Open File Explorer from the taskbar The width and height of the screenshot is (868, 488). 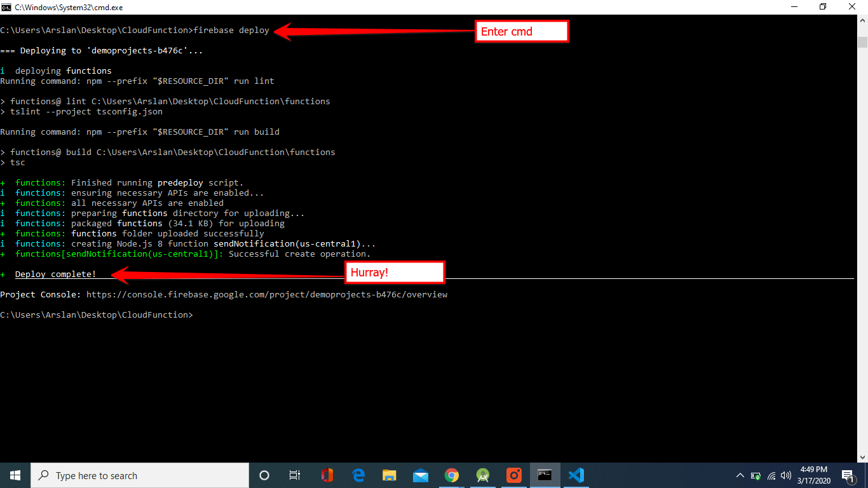click(x=390, y=475)
